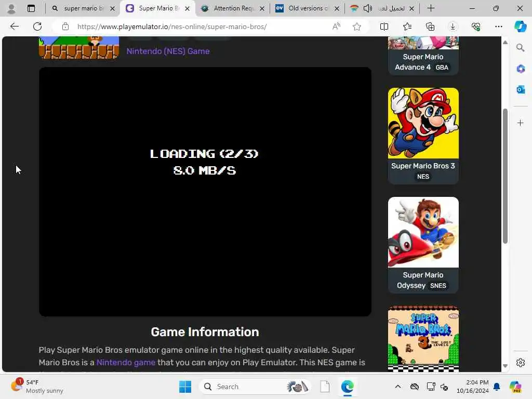Open clock and date 2:04 PM

coord(472,387)
